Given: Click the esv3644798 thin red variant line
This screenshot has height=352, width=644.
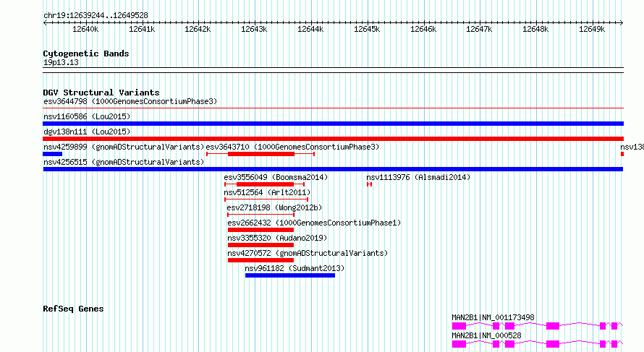Looking at the screenshot, I should pos(333,108).
